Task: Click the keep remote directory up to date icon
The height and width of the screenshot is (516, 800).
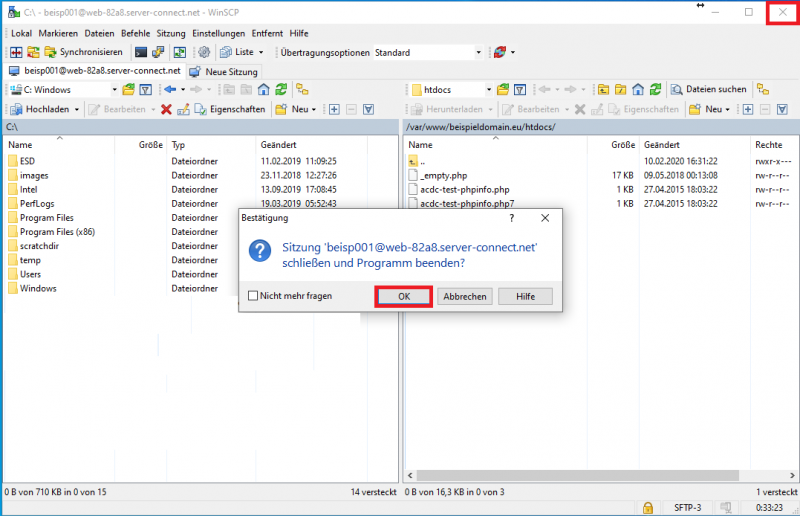Action: (x=180, y=52)
